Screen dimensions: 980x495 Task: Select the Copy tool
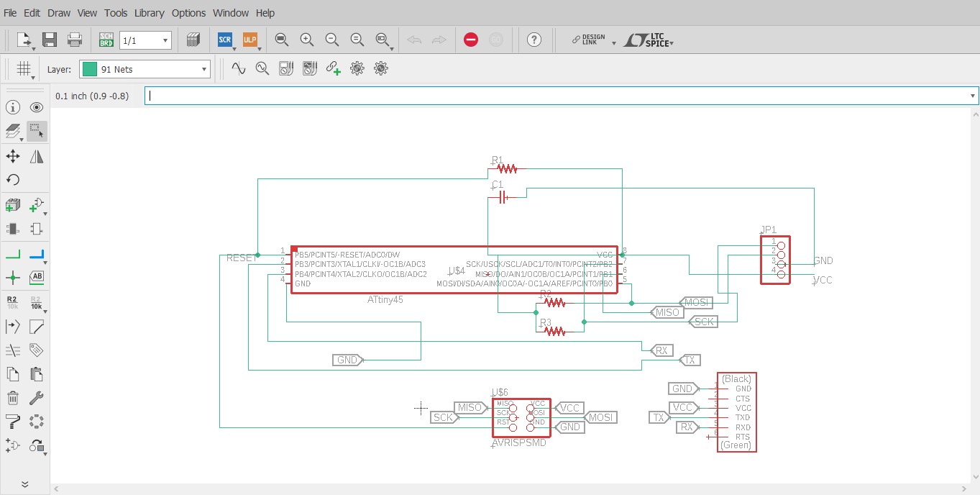[x=13, y=374]
